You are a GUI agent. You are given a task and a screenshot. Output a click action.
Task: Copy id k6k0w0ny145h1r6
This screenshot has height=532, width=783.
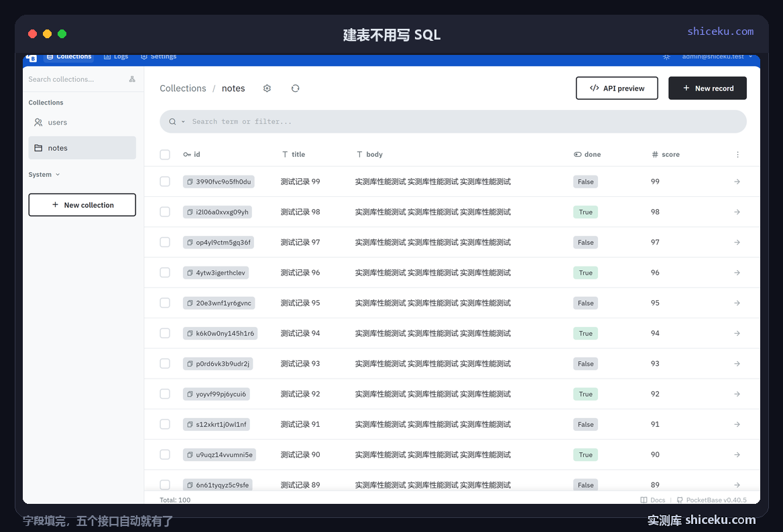pos(190,334)
